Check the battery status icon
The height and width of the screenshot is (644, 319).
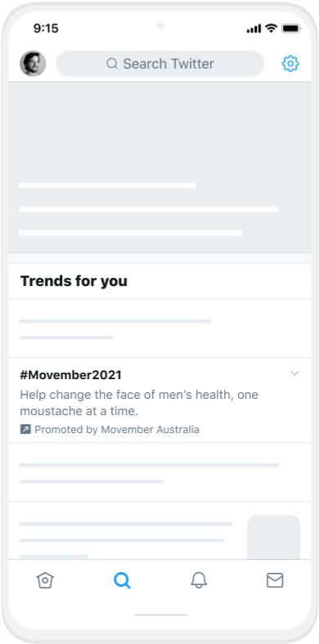[291, 29]
